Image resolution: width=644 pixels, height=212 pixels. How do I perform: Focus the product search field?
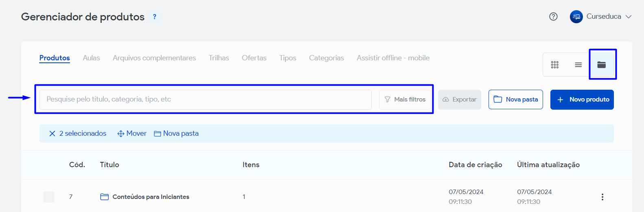pos(205,99)
